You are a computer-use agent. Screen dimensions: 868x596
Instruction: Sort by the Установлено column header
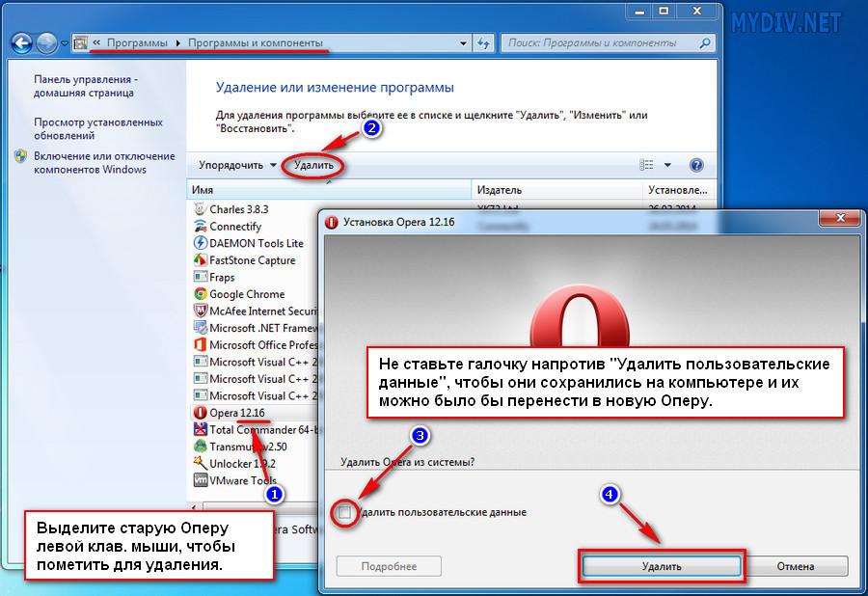click(679, 190)
